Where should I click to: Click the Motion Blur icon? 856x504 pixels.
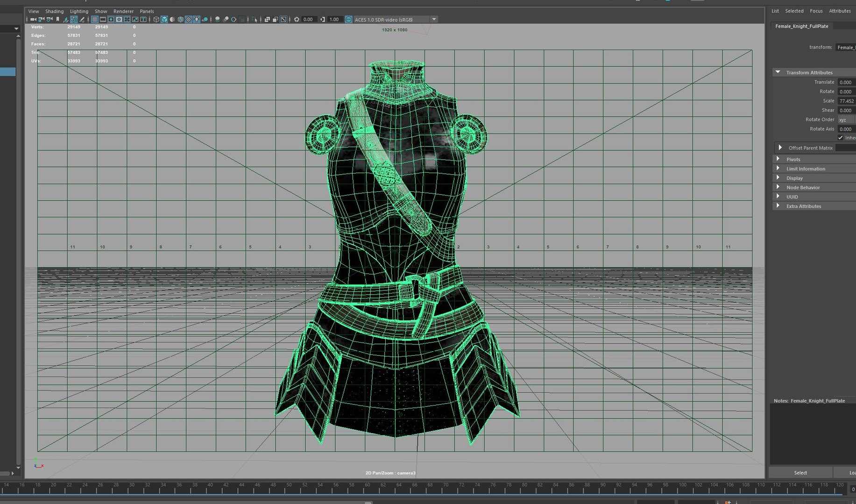pyautogui.click(x=226, y=19)
